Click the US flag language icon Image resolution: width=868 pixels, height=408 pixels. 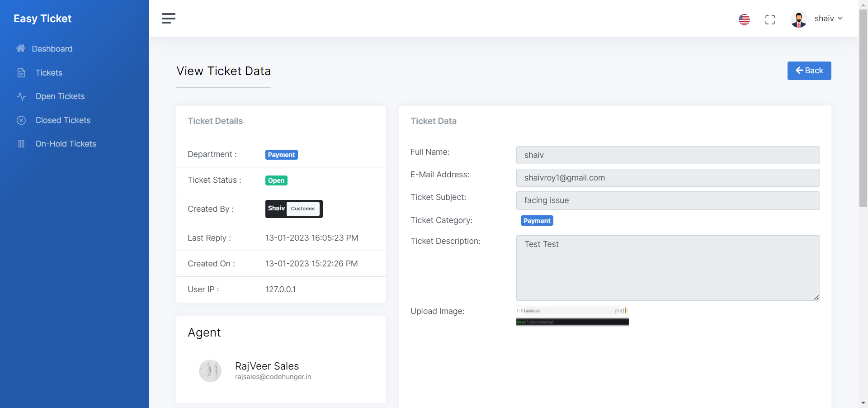pos(744,19)
